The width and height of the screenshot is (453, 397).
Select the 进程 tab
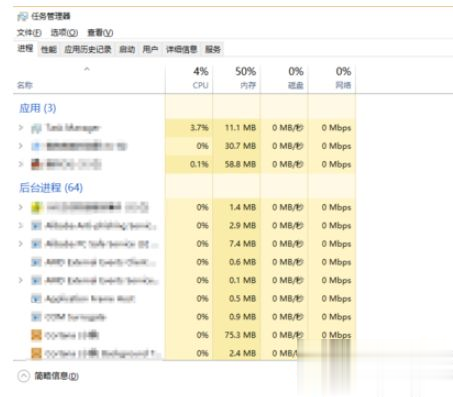coord(25,49)
